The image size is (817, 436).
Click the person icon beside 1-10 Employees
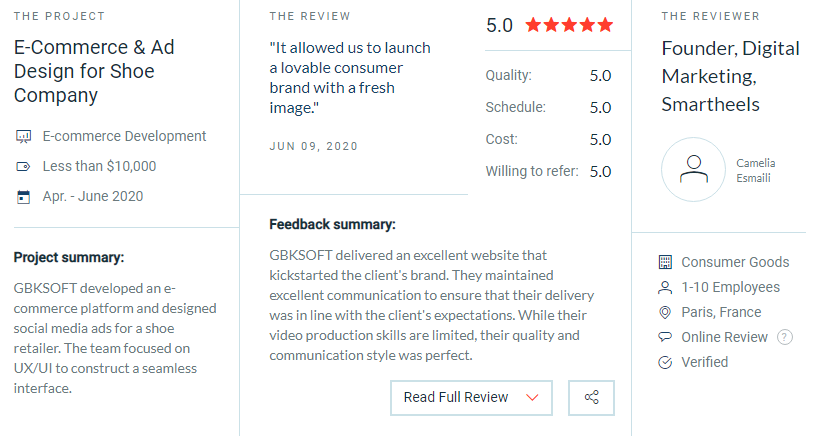665,287
